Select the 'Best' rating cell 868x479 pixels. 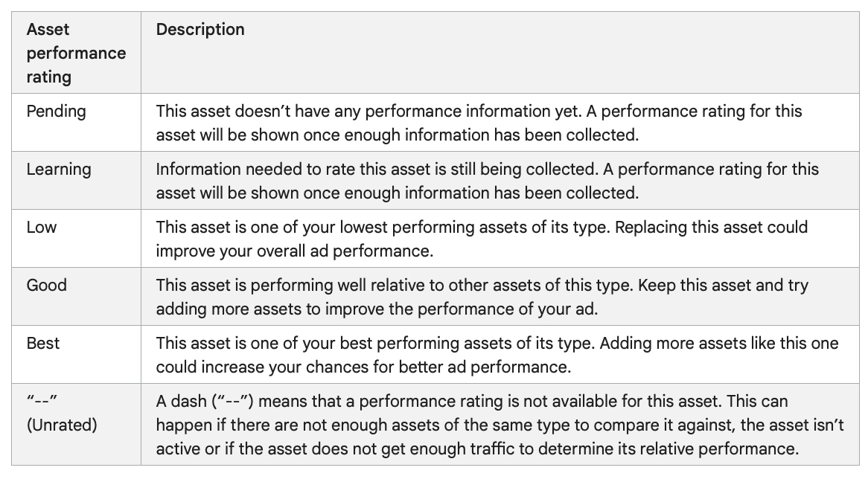(x=77, y=355)
